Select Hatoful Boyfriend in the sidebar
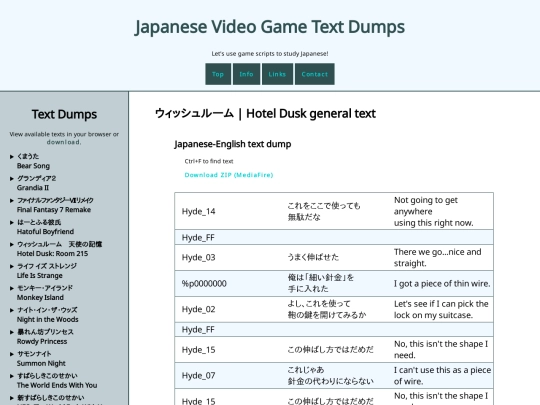 pos(45,227)
